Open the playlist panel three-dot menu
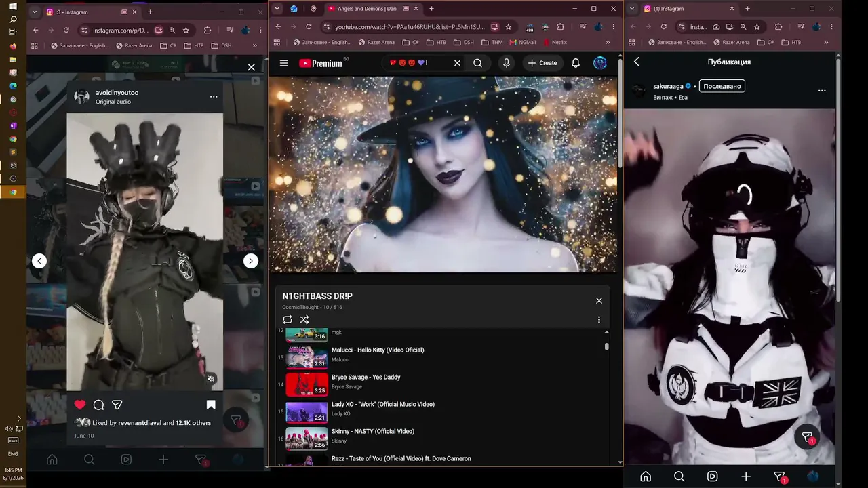The height and width of the screenshot is (488, 868). pos(599,319)
